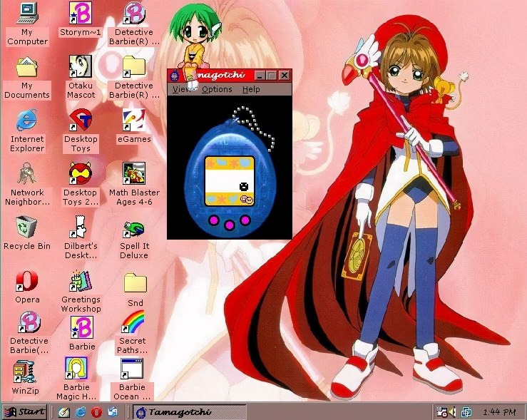Viewport: 527px width, 420px height.
Task: Launch Internet Explorer from quick launch
Action: click(80, 412)
